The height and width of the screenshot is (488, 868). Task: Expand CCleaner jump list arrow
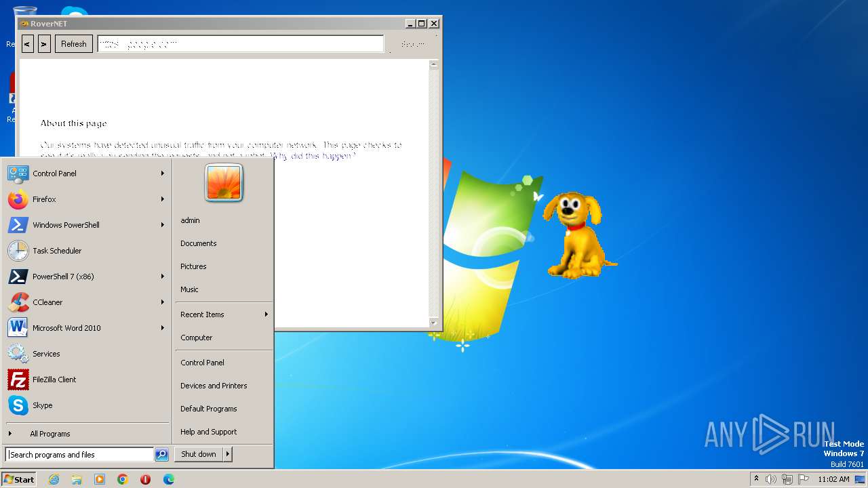click(163, 302)
